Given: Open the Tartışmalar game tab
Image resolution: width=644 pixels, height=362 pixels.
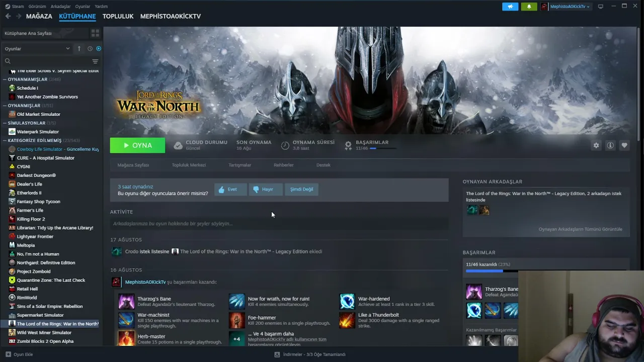Looking at the screenshot, I should 240,165.
